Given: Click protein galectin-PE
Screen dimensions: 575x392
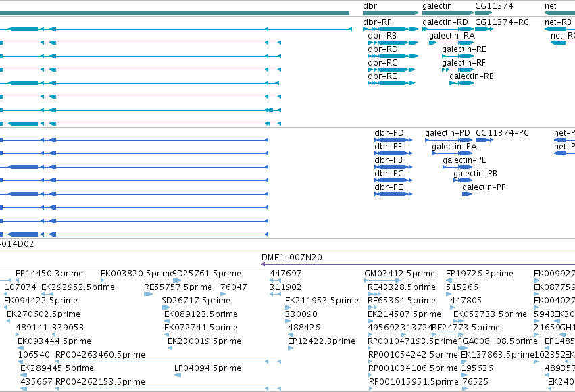Looking at the screenshot, I should [465, 160].
